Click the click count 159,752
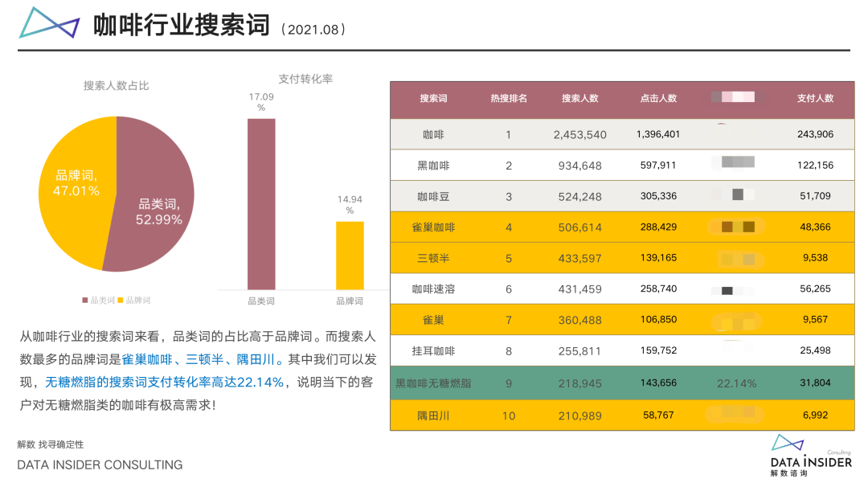The height and width of the screenshot is (483, 868). 658,350
